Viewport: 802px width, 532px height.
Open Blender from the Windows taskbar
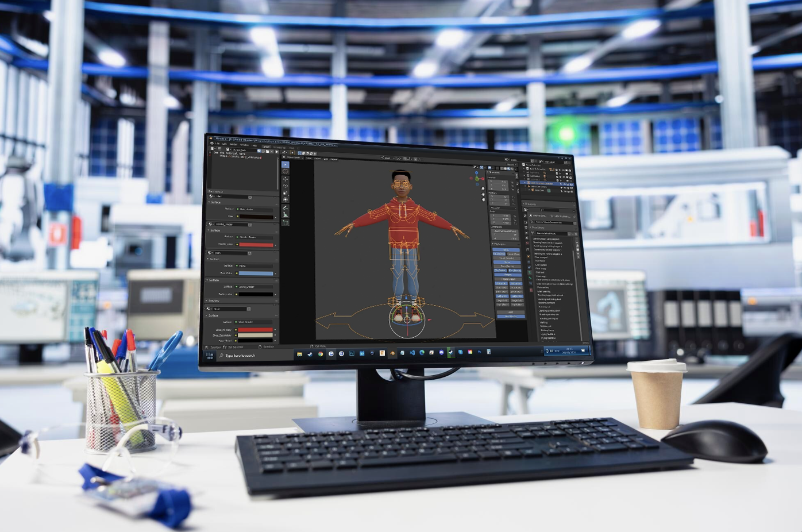coord(392,353)
